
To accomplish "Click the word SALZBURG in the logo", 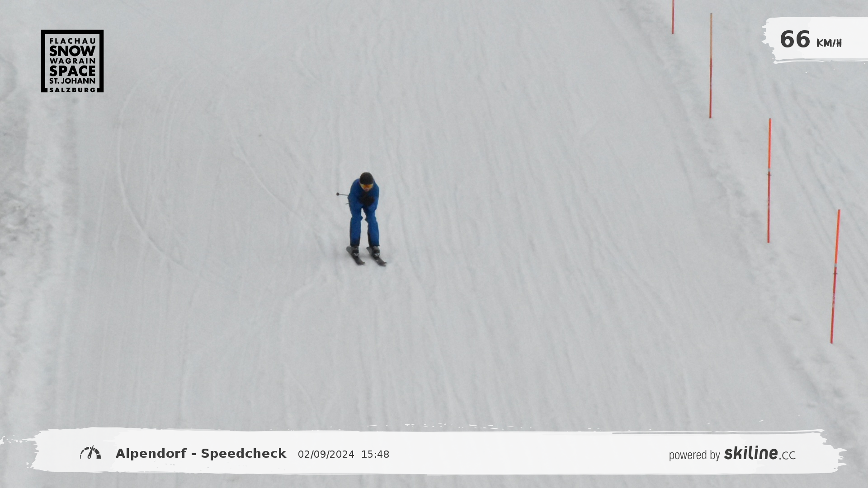I will point(72,90).
